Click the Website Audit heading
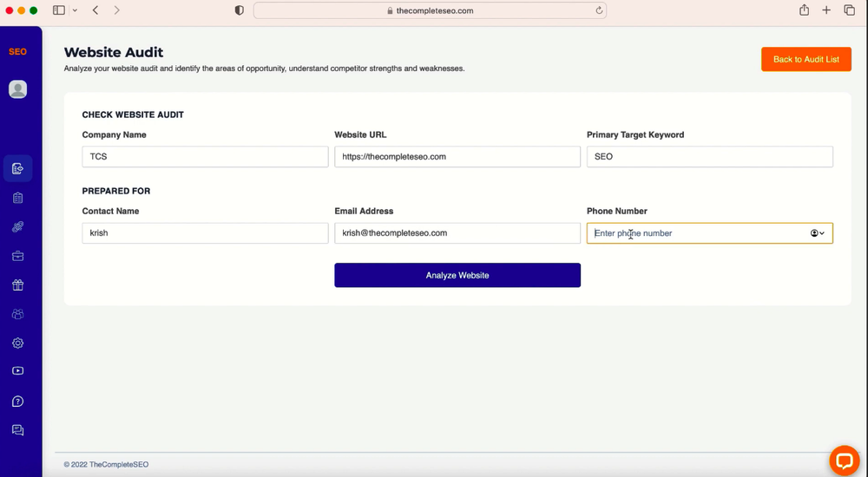Screen dimensions: 868x477 (114, 52)
